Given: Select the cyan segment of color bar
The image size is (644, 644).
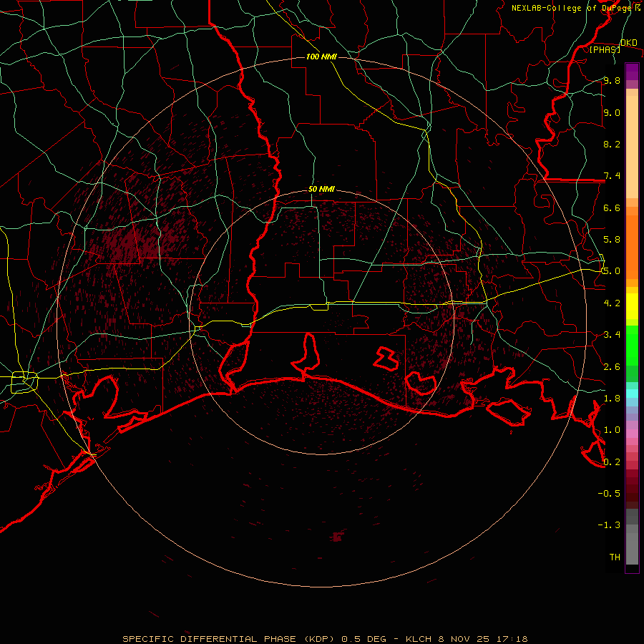Looking at the screenshot, I should pos(632,394).
